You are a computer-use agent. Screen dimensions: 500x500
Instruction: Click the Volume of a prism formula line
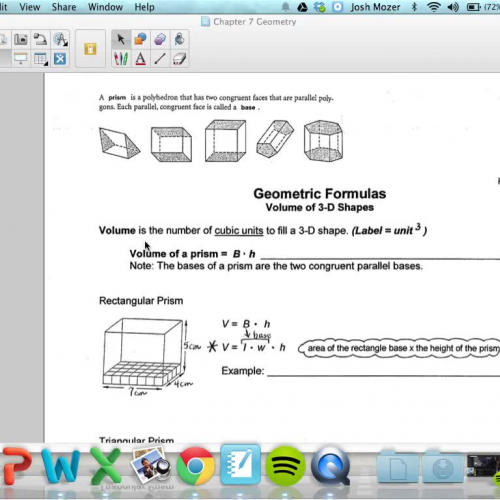pyautogui.click(x=192, y=254)
